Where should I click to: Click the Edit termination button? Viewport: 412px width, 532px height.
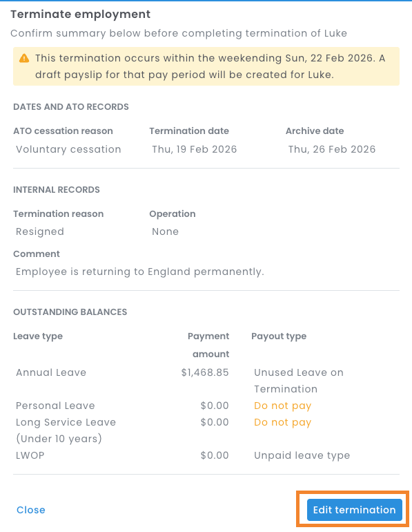(x=355, y=510)
